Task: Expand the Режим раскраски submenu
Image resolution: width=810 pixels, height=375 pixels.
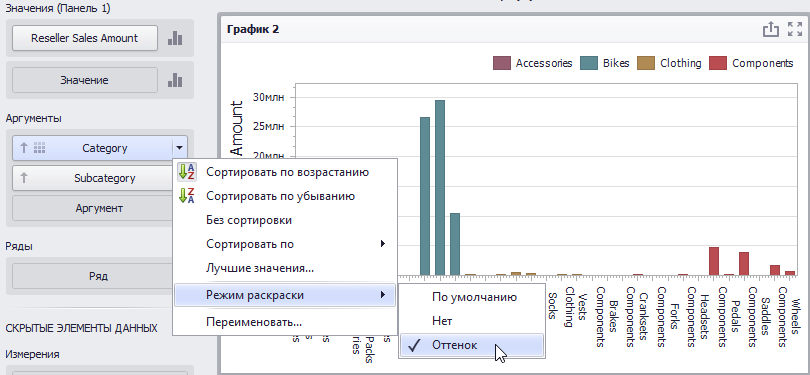Action: click(x=383, y=295)
